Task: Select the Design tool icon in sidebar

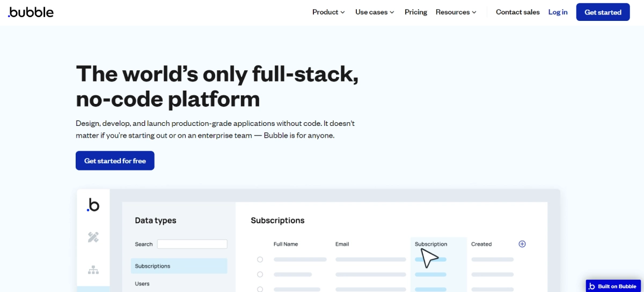Action: pos(93,237)
